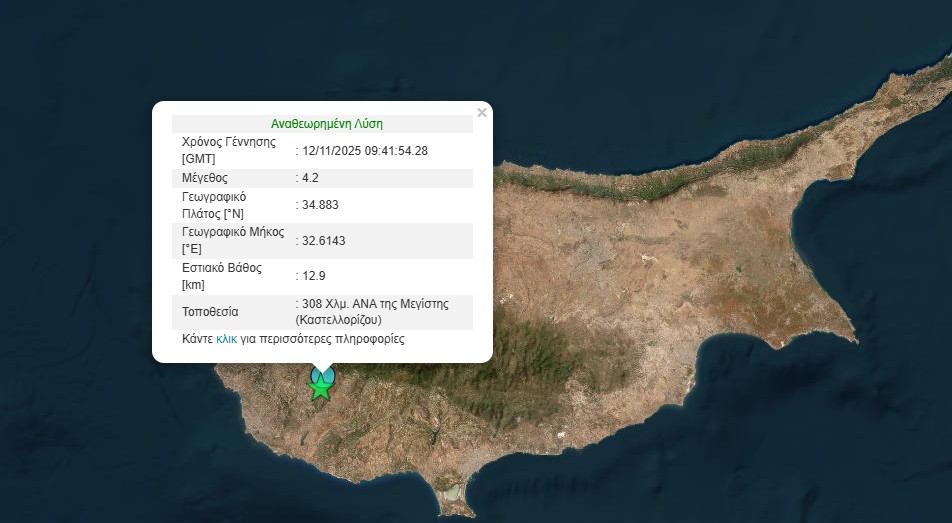The width and height of the screenshot is (952, 523).
Task: Click the green star earthquake marker
Action: click(320, 388)
